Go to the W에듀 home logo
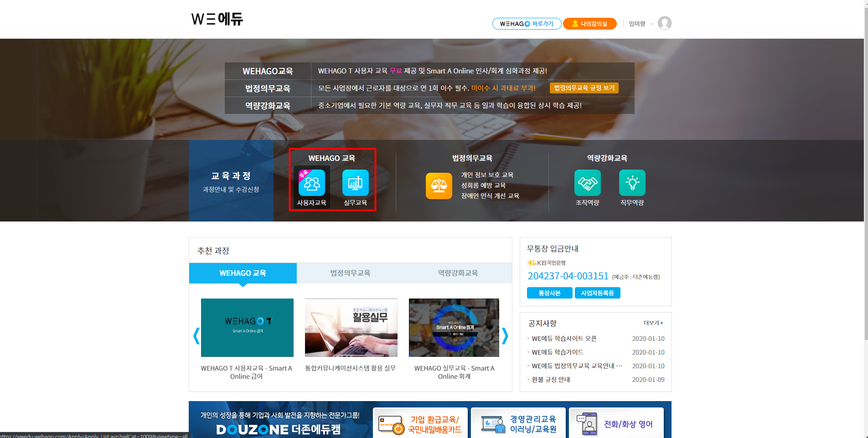 pyautogui.click(x=217, y=19)
